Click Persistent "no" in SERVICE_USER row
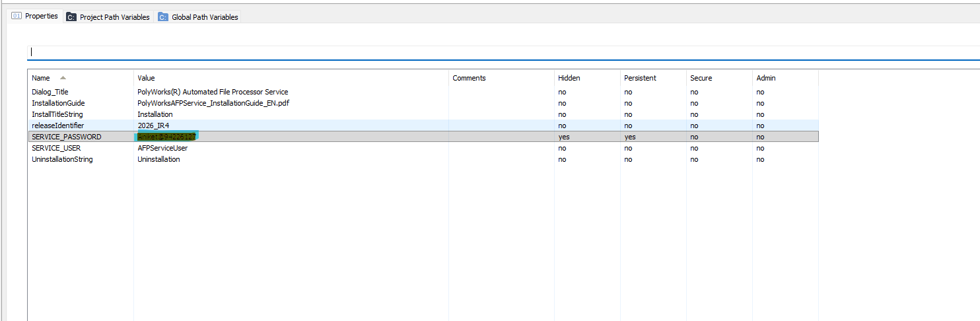980x321 pixels. (x=628, y=148)
